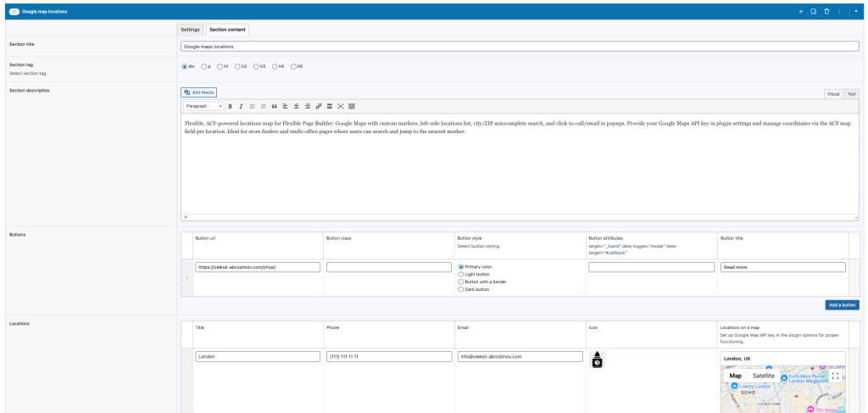The width and height of the screenshot is (868, 413).
Task: Toggle italic formatting in editor
Action: (x=241, y=106)
